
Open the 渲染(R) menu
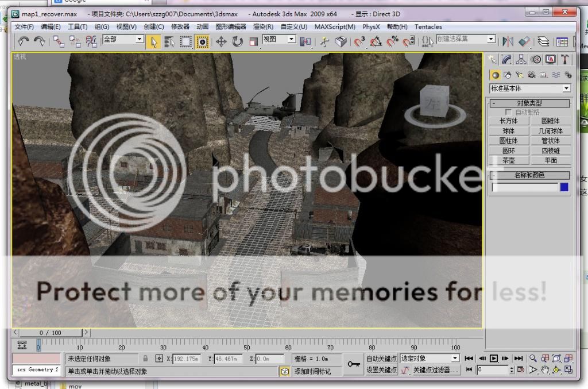coord(263,26)
